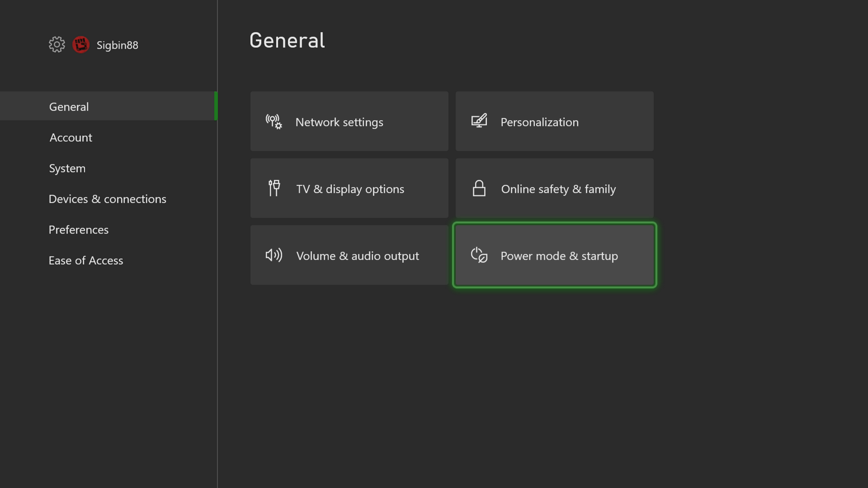The image size is (868, 488).
Task: Open the settings gear icon near Sigbin88
Action: tap(57, 44)
